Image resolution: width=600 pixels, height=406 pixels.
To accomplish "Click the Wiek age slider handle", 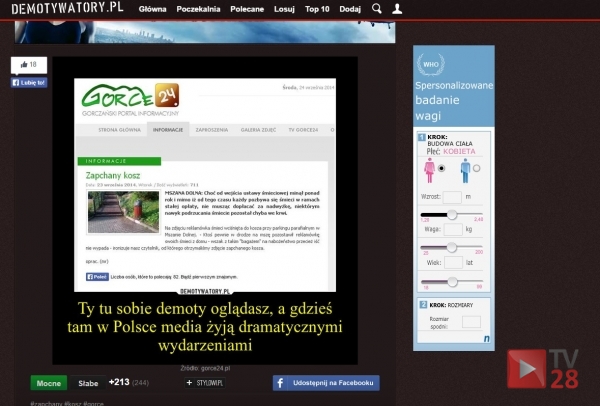I will point(452,282).
